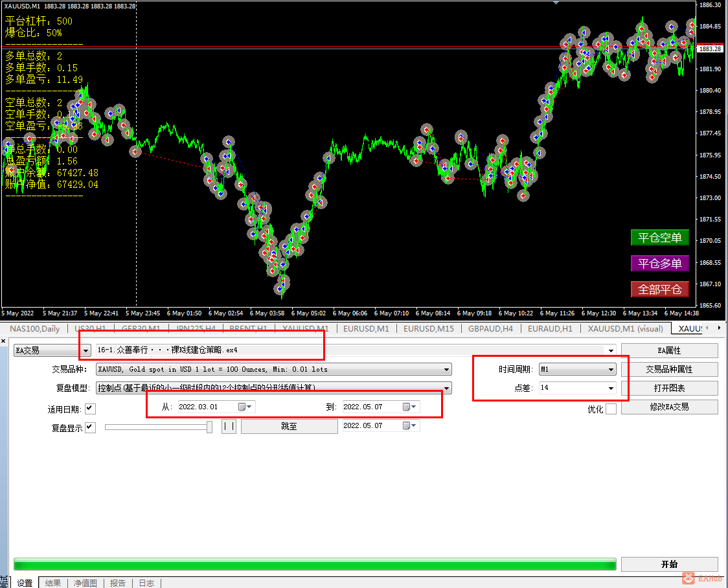
Task: Click the 复盘显示 speed slider handle
Action: 210,427
